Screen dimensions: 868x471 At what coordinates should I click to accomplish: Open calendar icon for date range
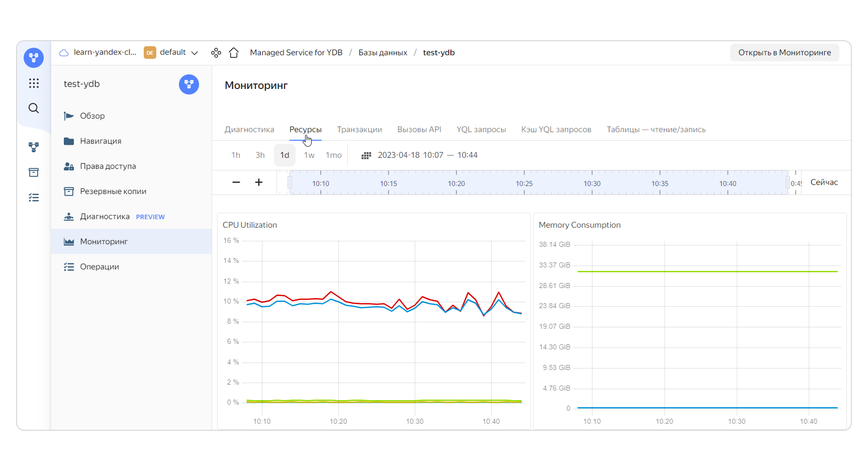tap(366, 155)
